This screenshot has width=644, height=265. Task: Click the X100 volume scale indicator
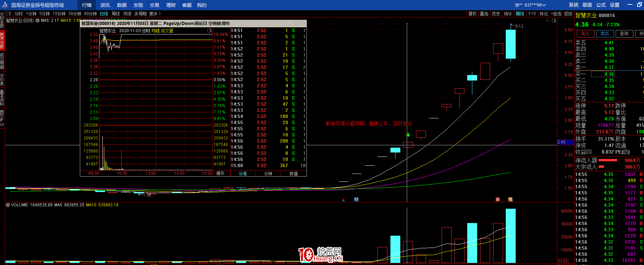[x=563, y=261]
